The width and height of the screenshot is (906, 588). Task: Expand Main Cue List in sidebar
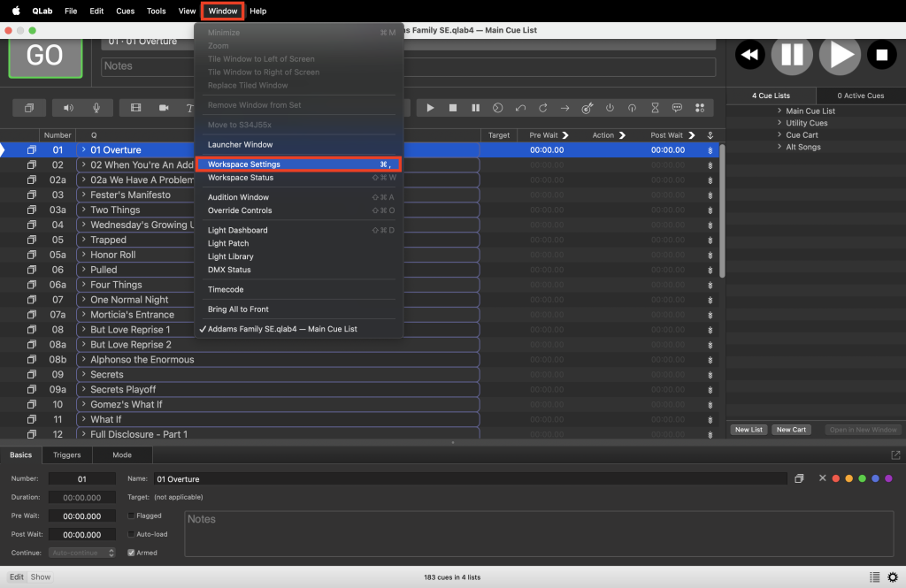coord(779,111)
